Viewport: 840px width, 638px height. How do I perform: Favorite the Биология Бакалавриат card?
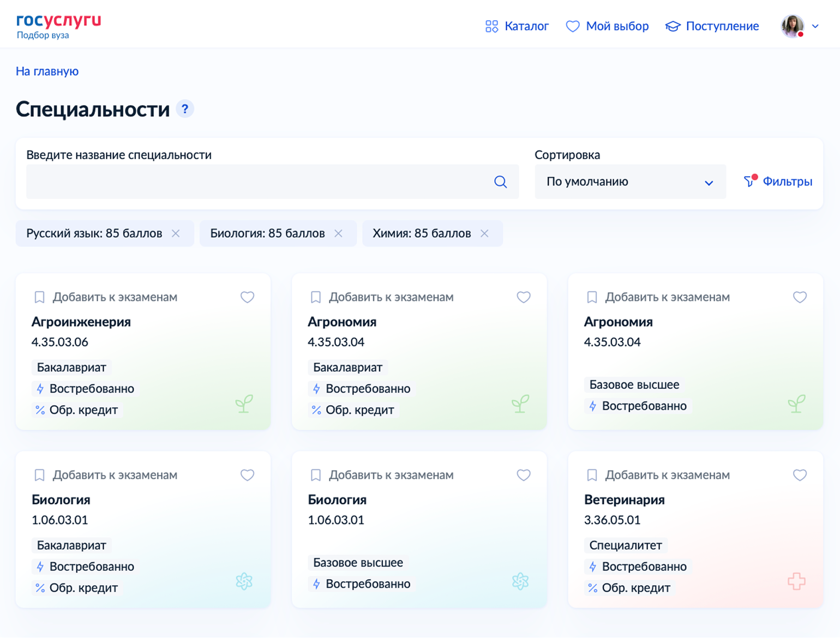click(247, 475)
